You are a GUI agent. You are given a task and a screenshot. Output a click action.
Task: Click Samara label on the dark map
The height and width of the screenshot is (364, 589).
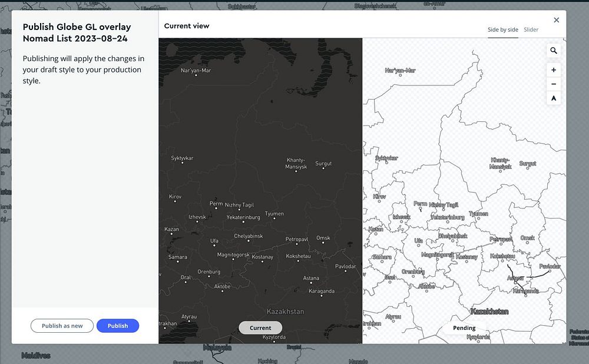178,257
